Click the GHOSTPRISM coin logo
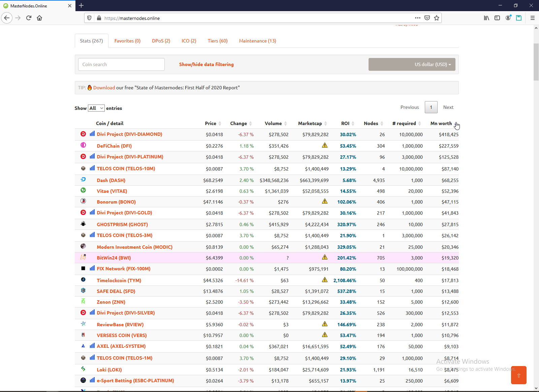The height and width of the screenshot is (392, 539). [83, 224]
